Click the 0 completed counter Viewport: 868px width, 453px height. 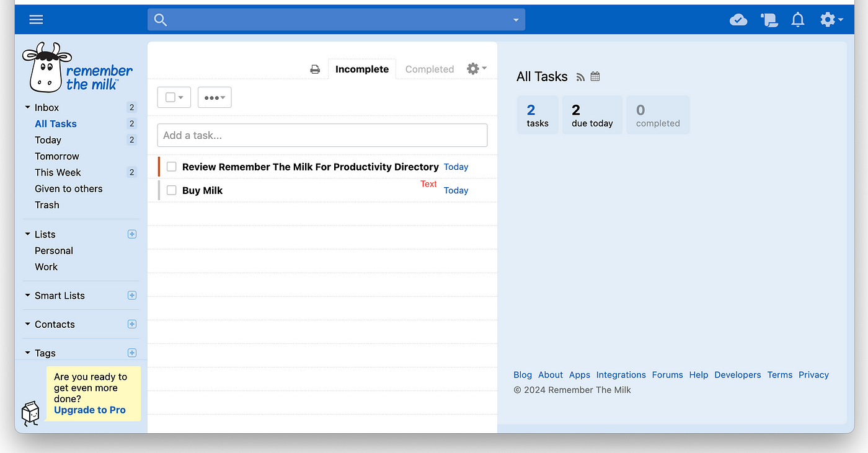[x=658, y=115]
